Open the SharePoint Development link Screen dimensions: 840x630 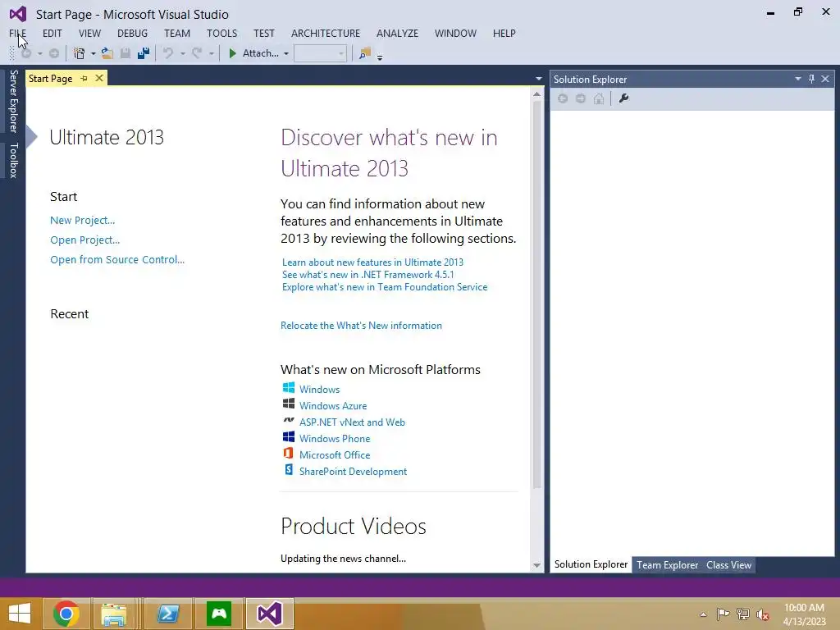(353, 472)
